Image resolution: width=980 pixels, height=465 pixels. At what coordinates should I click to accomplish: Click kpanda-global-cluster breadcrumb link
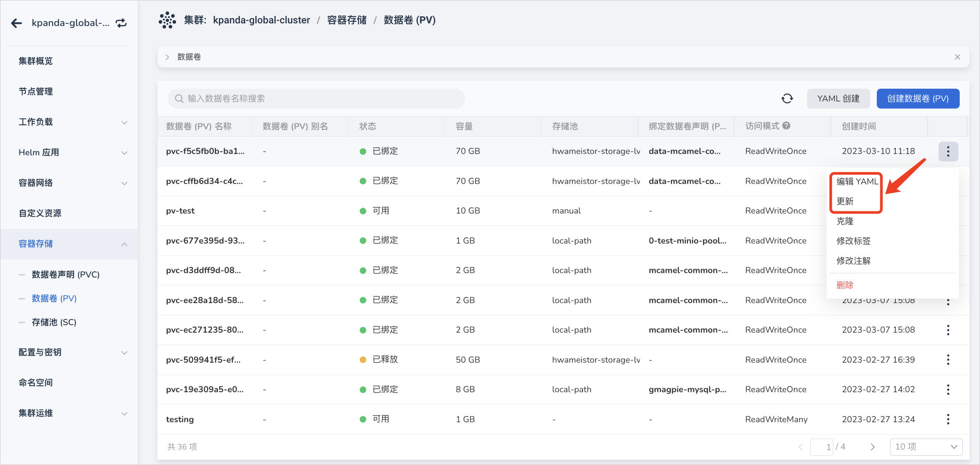262,20
